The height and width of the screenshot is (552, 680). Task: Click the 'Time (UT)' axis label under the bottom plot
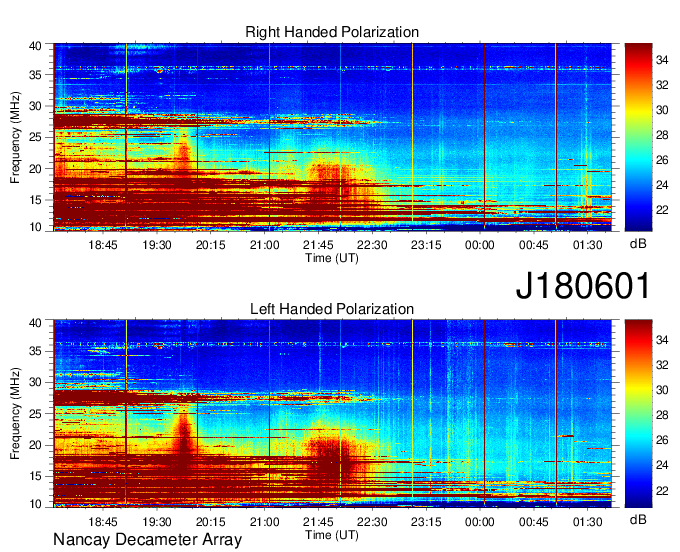(332, 535)
